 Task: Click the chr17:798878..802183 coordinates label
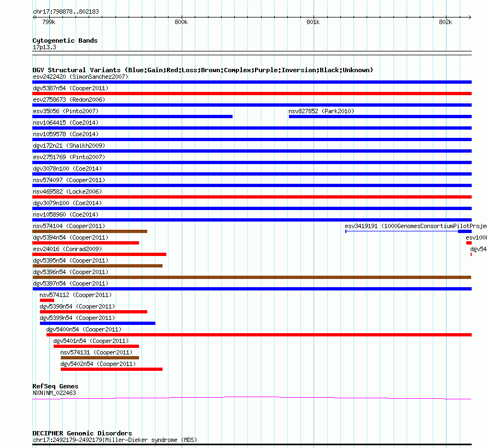[66, 12]
